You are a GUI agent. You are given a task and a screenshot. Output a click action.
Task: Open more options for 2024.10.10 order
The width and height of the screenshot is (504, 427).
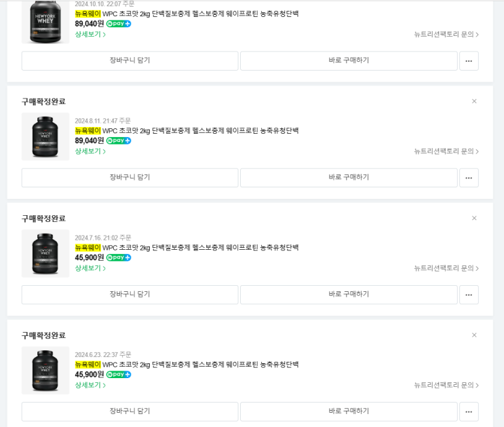point(469,61)
